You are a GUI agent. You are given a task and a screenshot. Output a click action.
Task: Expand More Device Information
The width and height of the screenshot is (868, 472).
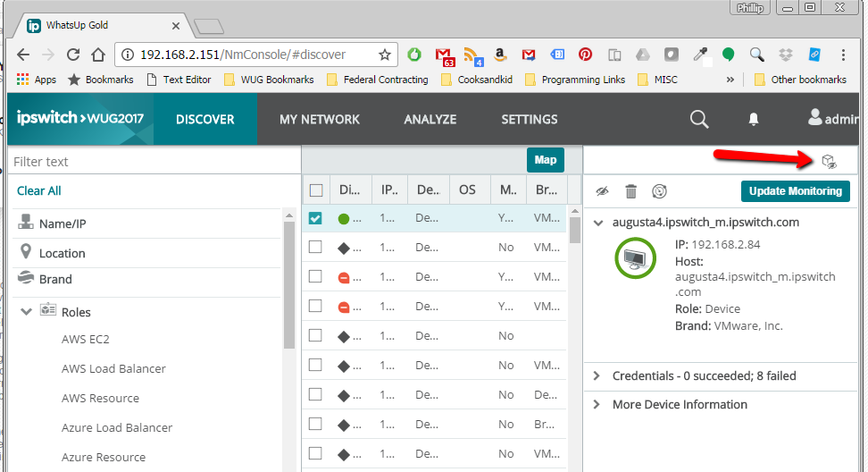tap(597, 404)
